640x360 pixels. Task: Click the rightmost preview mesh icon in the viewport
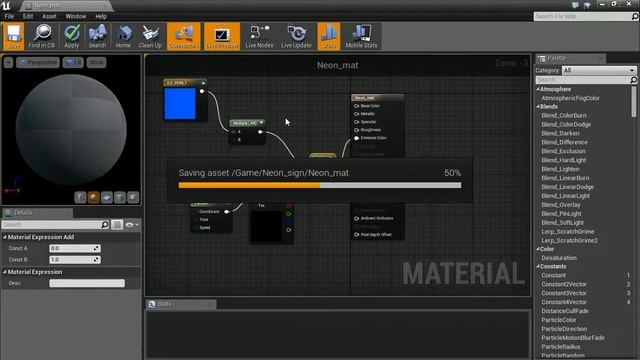[x=133, y=198]
